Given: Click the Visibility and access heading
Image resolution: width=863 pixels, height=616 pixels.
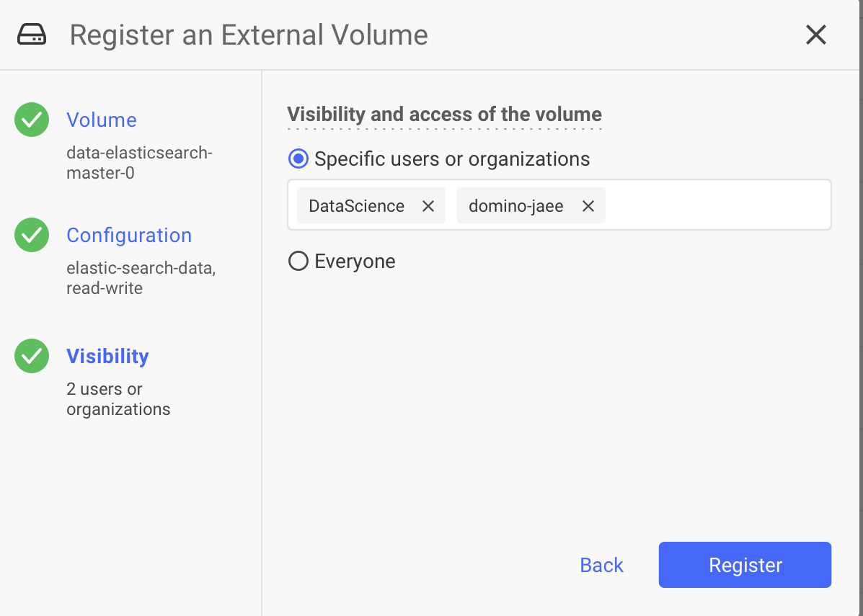Looking at the screenshot, I should pyautogui.click(x=444, y=115).
